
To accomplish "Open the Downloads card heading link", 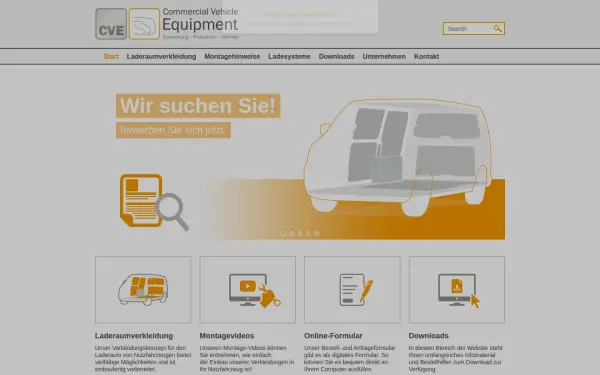I will tap(428, 336).
